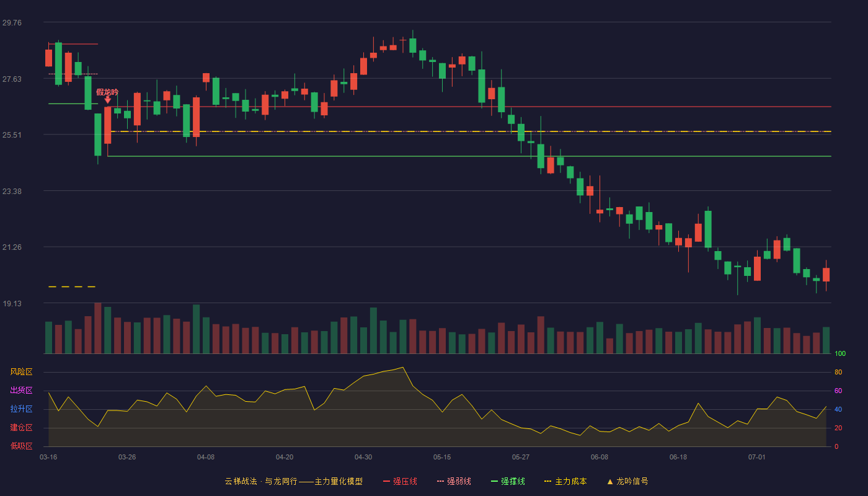Toggle the 强弱线 legend series

pos(454,481)
